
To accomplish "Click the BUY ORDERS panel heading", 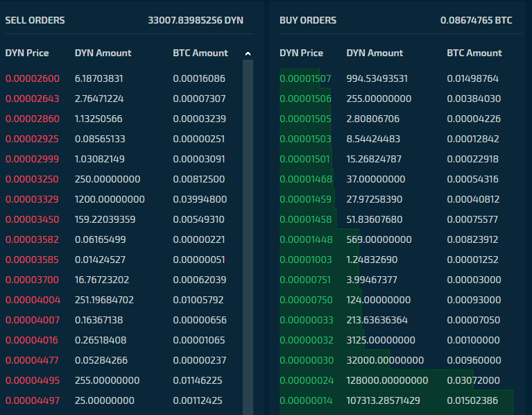I will pyautogui.click(x=308, y=20).
